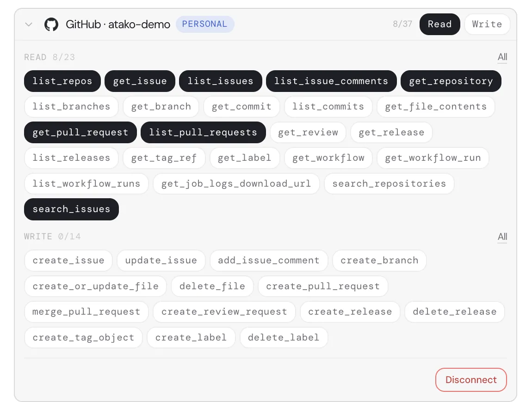Disconnect the GitHub account
Viewport: 532px width, 402px height.
[x=471, y=380]
